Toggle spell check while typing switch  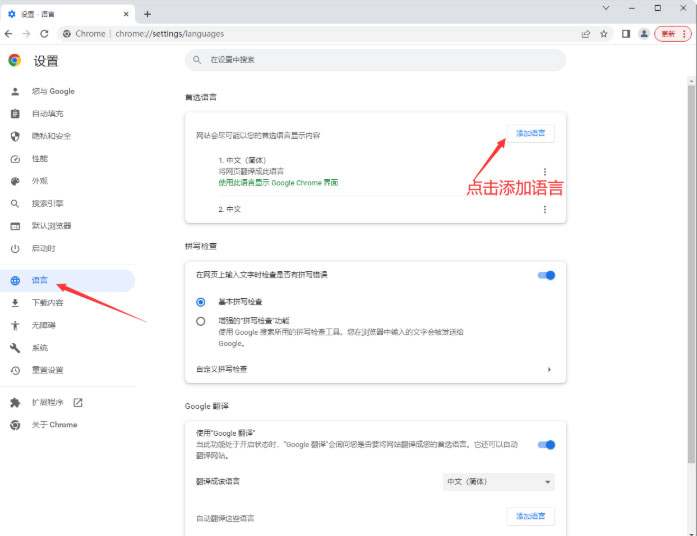pos(546,276)
